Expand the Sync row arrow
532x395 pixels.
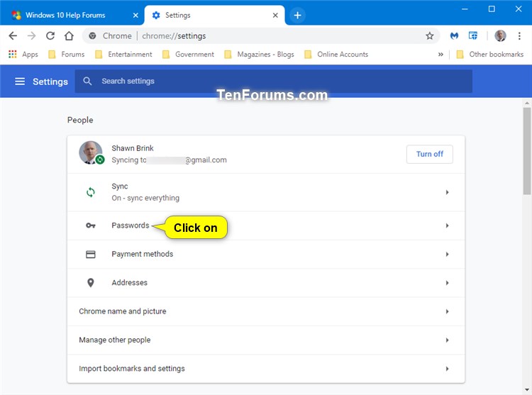tap(447, 192)
